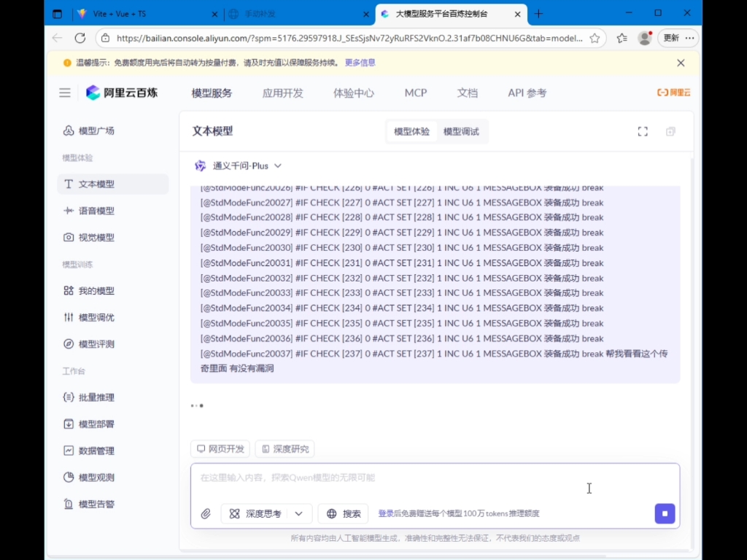Expand the 深度思考 options arrow
This screenshot has height=560, width=747.
point(298,514)
